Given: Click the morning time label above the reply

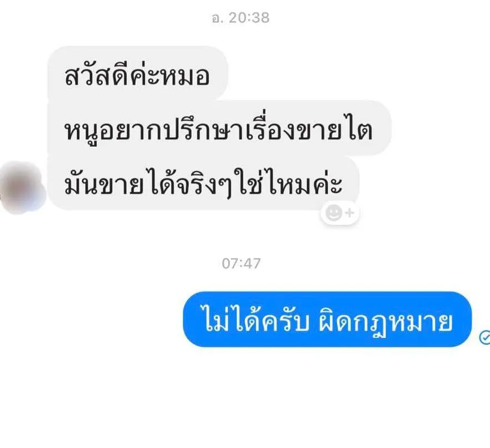Looking at the screenshot, I should pos(241,263).
